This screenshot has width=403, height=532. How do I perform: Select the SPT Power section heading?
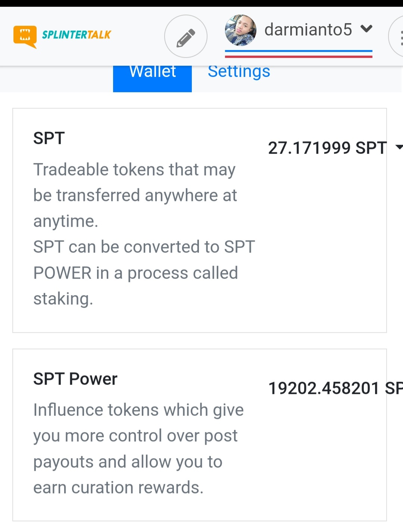pos(75,379)
